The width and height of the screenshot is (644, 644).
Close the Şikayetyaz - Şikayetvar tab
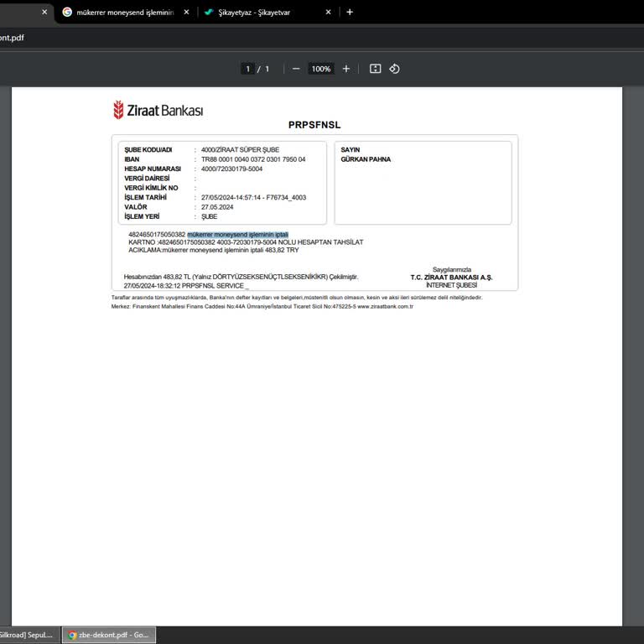pyautogui.click(x=328, y=13)
